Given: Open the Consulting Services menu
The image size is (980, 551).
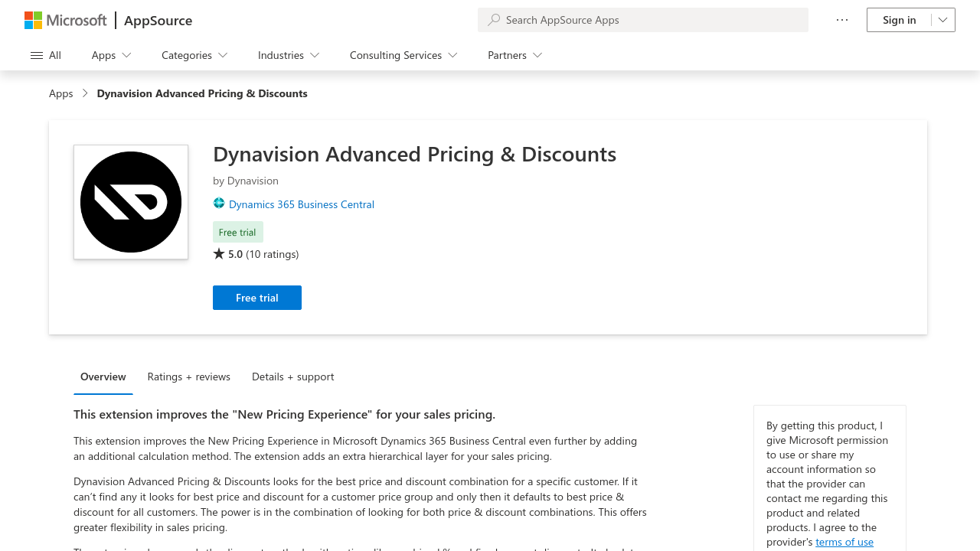Looking at the screenshot, I should (403, 55).
